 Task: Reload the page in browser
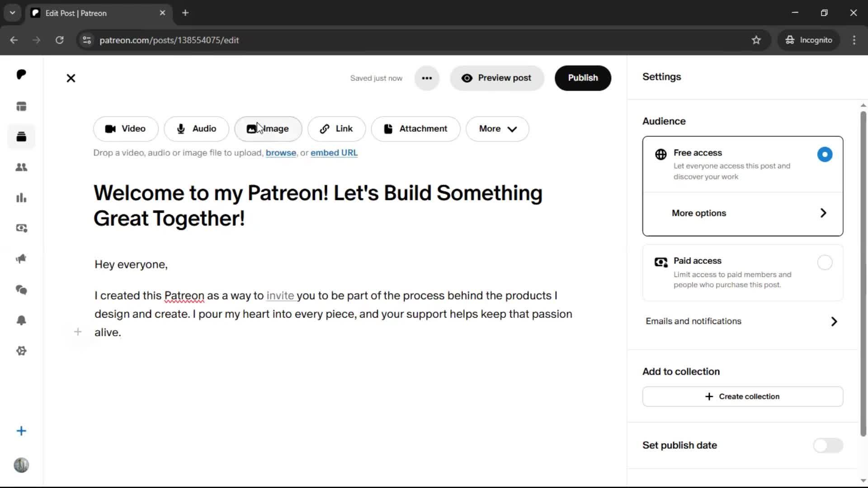[x=59, y=40]
